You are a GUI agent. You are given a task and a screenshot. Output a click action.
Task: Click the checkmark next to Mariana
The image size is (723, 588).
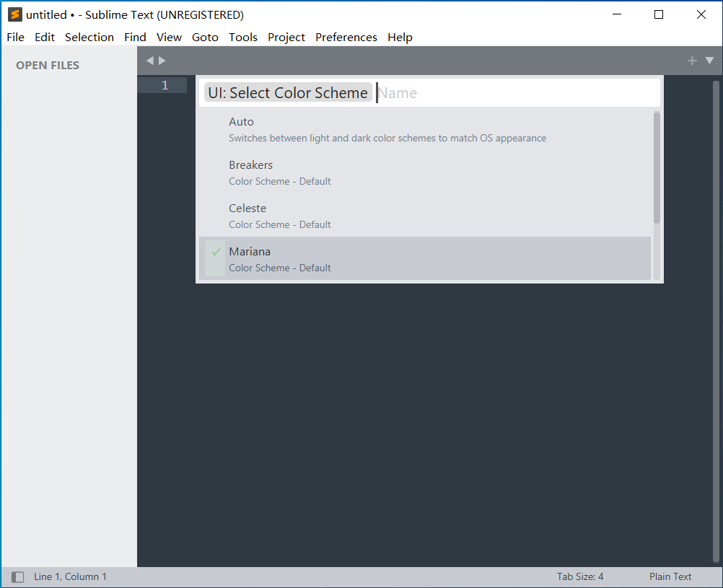215,252
